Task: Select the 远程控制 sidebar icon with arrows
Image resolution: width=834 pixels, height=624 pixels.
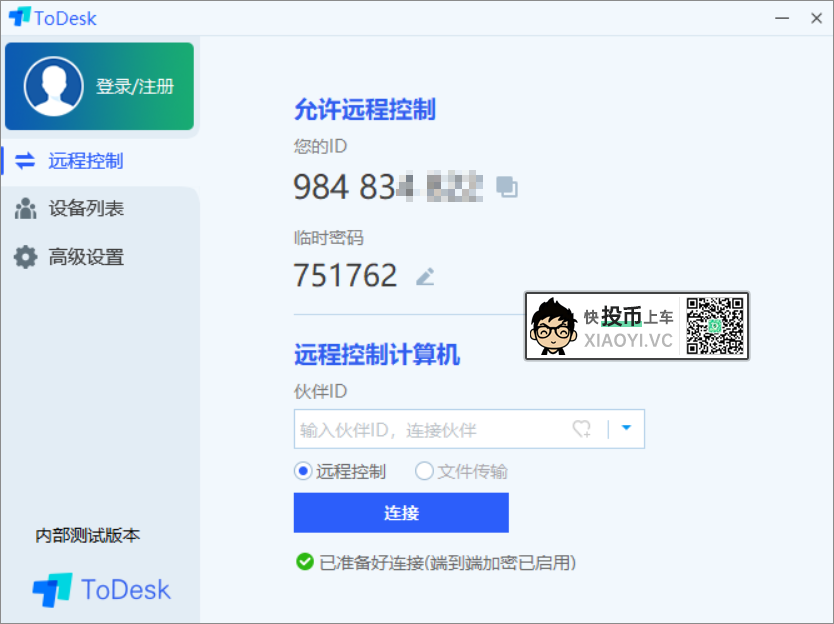Action: click(x=24, y=161)
